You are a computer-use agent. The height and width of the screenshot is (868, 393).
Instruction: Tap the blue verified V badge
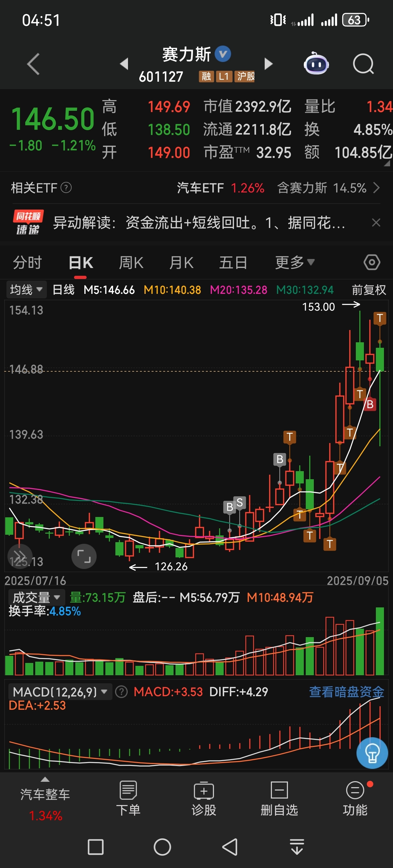click(x=223, y=54)
